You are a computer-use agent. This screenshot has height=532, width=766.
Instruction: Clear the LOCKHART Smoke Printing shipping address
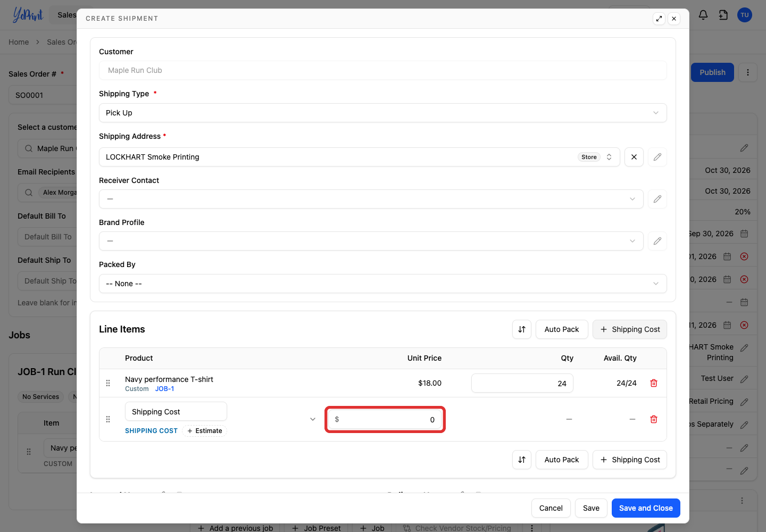point(634,157)
